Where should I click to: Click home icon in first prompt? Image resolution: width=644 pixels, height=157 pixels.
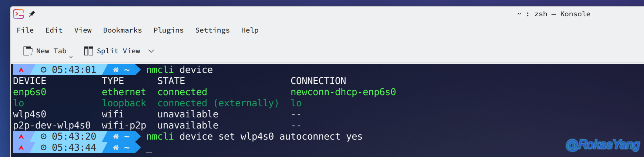point(116,70)
